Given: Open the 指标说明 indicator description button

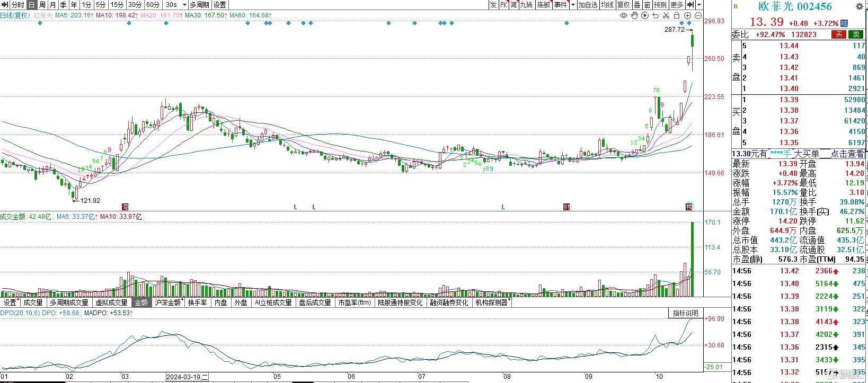Looking at the screenshot, I should [x=685, y=313].
